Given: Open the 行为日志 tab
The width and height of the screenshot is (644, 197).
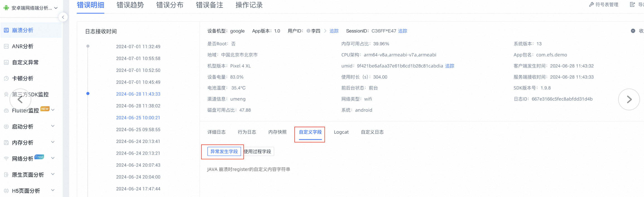Looking at the screenshot, I should pos(247,132).
